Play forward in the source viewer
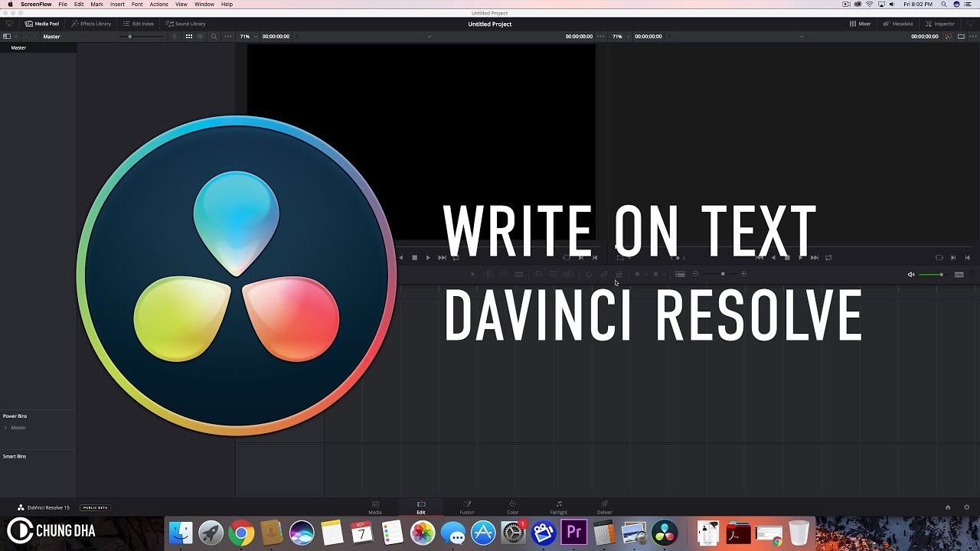 pos(428,258)
